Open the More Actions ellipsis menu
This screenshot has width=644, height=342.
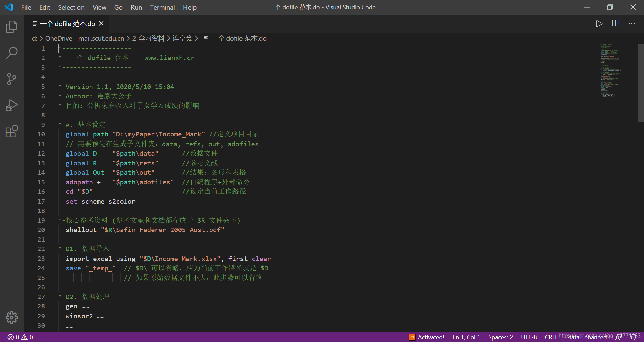[x=632, y=23]
